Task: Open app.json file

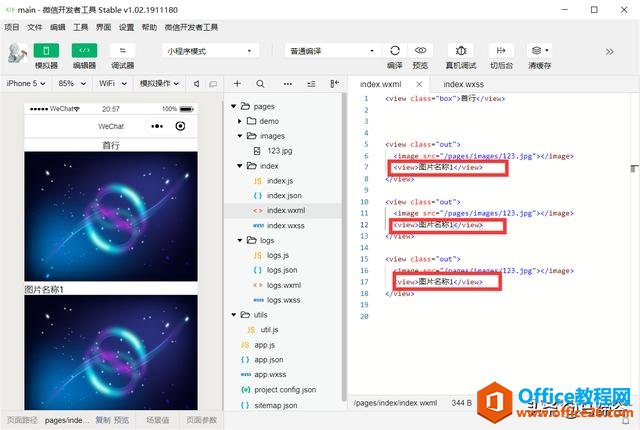Action: click(x=268, y=360)
